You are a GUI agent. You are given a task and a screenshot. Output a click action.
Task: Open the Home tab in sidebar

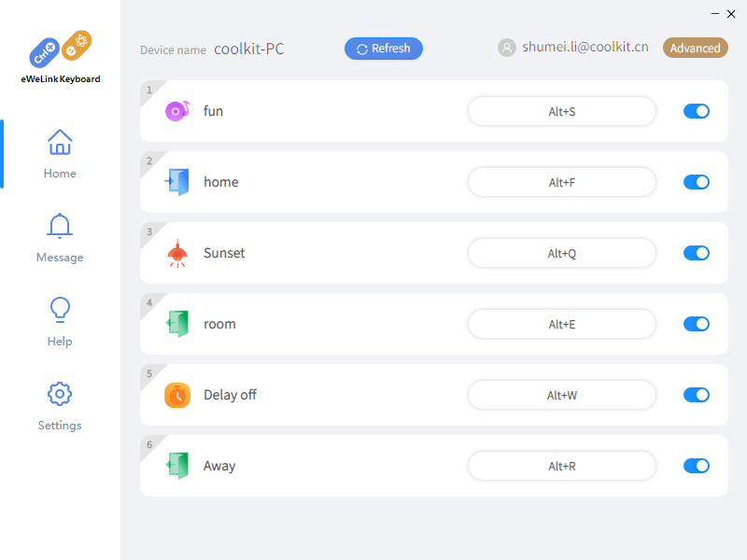tap(60, 154)
